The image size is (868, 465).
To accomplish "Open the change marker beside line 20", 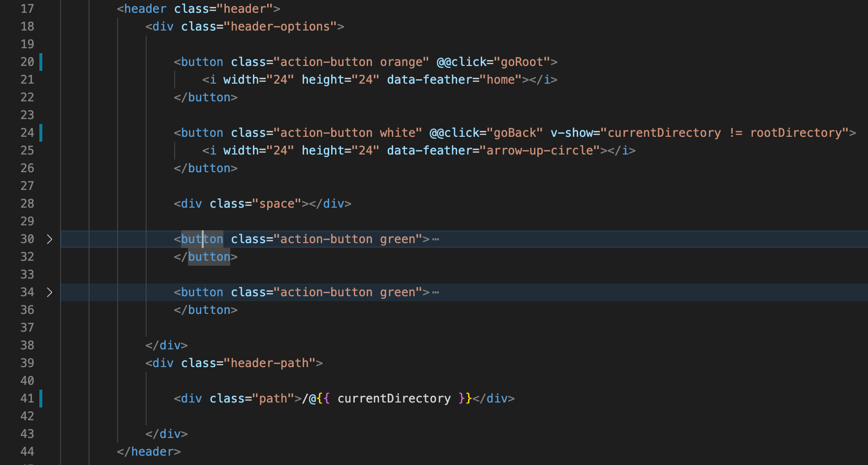I will 41,62.
